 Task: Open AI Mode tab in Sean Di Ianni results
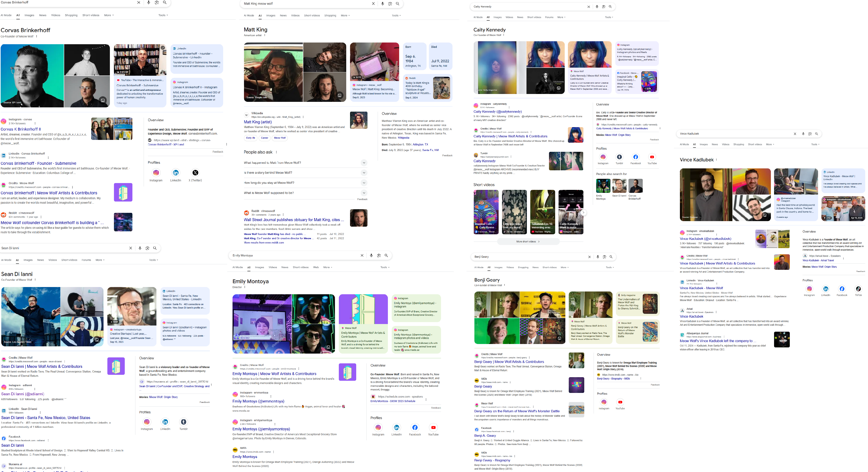(6, 260)
